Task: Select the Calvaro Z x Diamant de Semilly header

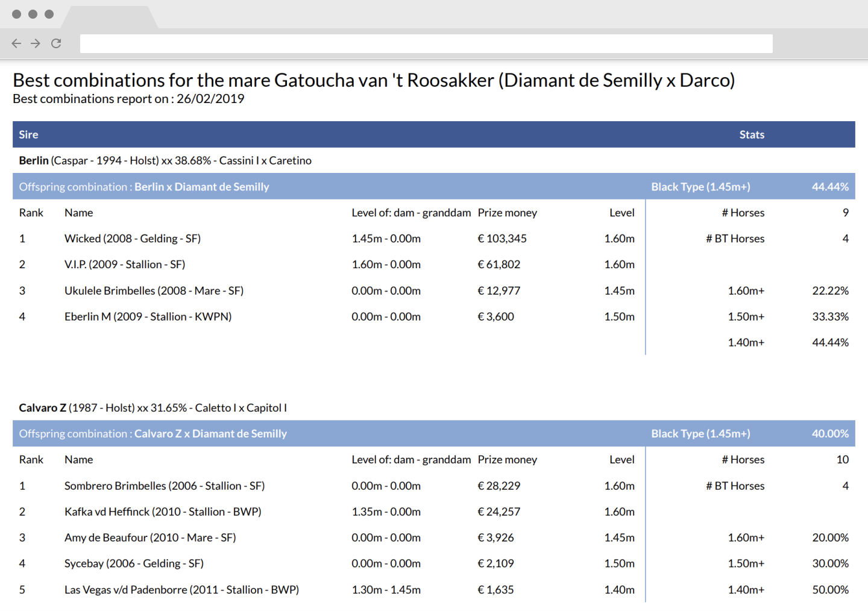Action: coord(210,434)
